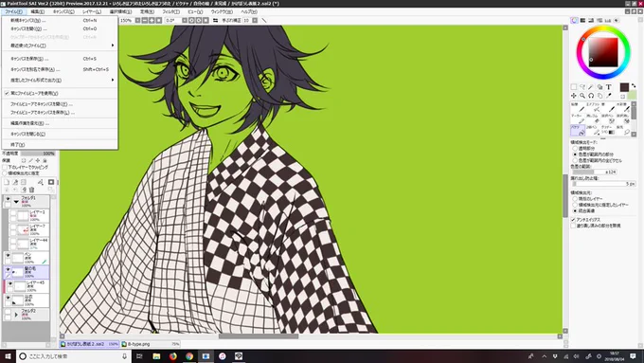This screenshot has width=644, height=363.
Task: Select 透明部分 detection mode radio
Action: point(575,149)
